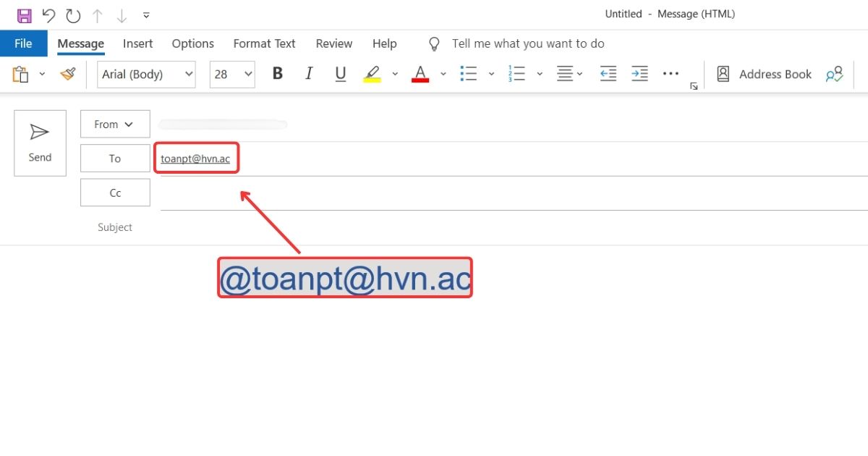Click the Send button
The height and width of the screenshot is (456, 868).
click(40, 143)
